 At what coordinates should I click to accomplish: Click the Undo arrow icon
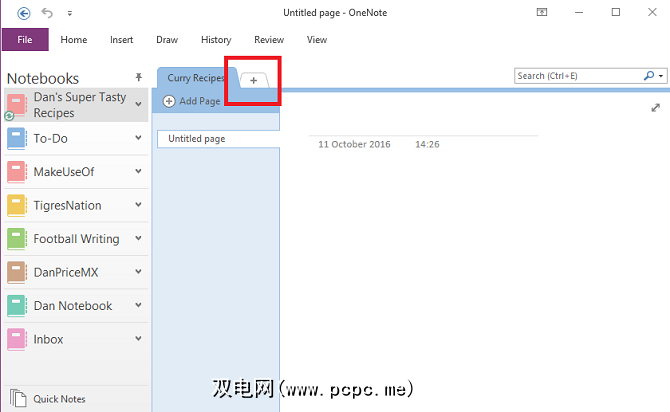tap(47, 13)
